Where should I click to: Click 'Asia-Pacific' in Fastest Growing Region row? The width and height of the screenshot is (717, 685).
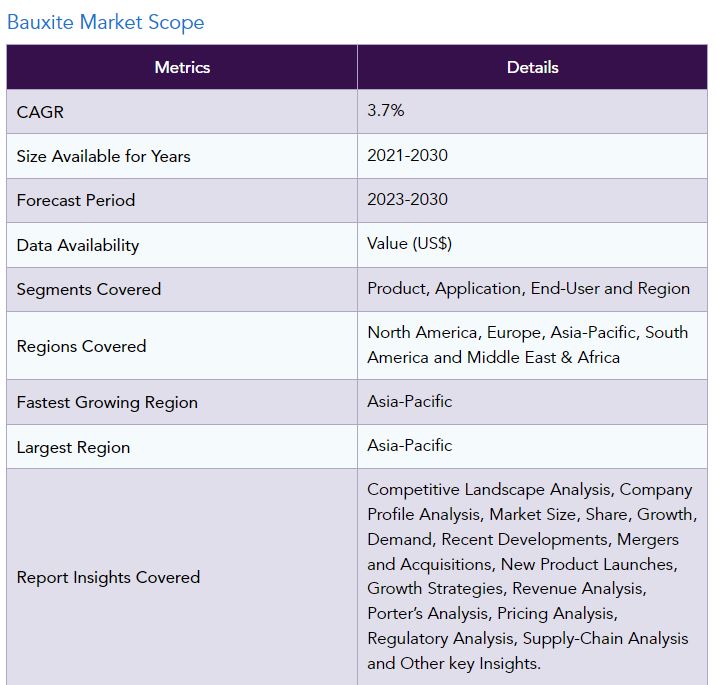point(409,401)
